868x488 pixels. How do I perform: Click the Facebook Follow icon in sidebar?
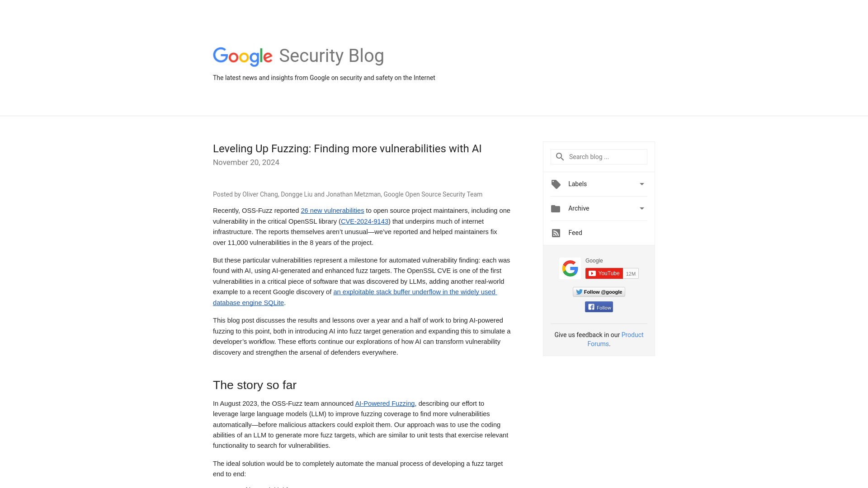(x=599, y=306)
